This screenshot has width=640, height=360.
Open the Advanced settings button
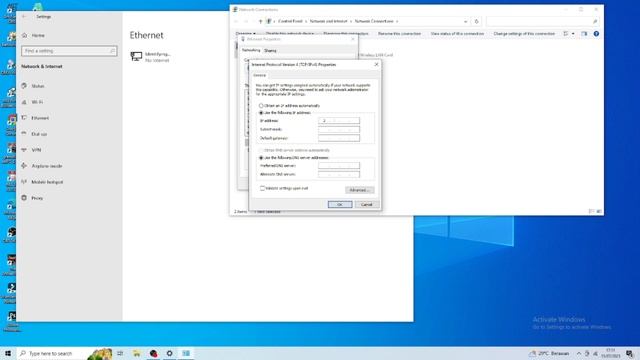(x=359, y=190)
